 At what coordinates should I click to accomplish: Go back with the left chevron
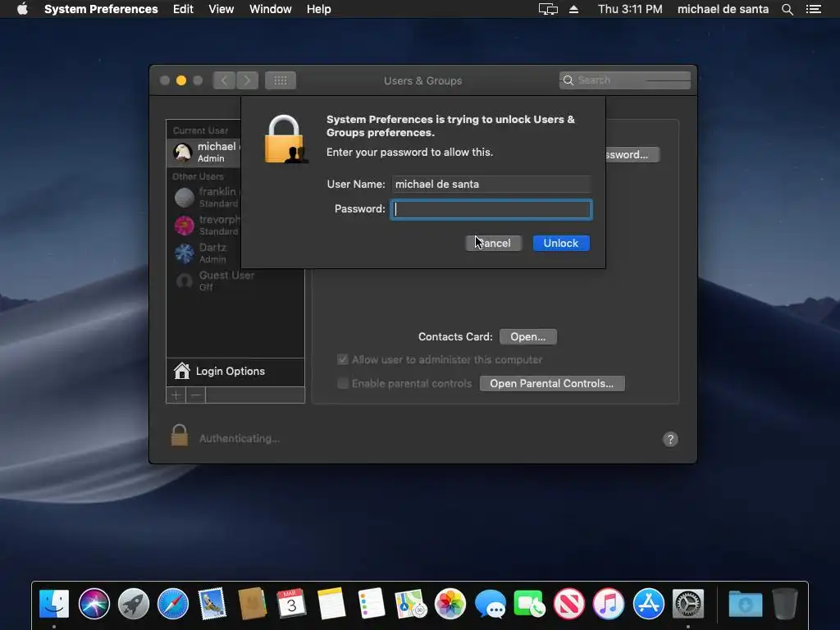224,80
